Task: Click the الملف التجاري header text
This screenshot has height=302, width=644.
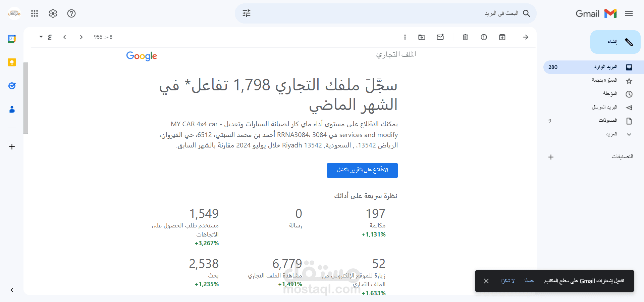Action: click(396, 54)
